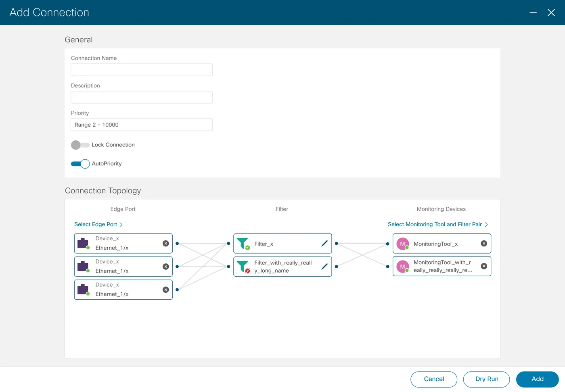Viewport: 565px width, 392px height.
Task: Enable the Lock Connection switch
Action: [80, 145]
